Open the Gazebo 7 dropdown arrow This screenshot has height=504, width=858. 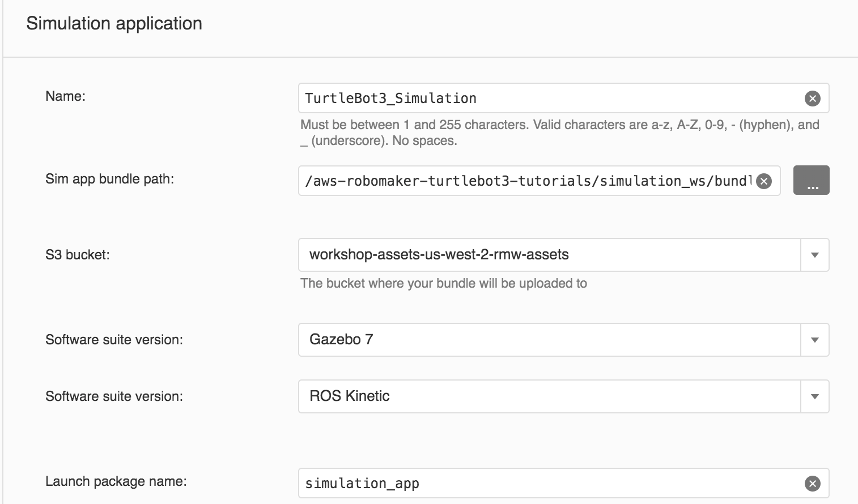point(814,340)
